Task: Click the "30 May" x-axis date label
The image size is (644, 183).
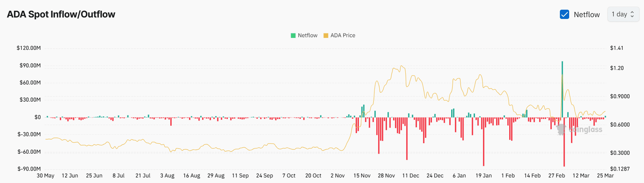Action: pos(45,176)
